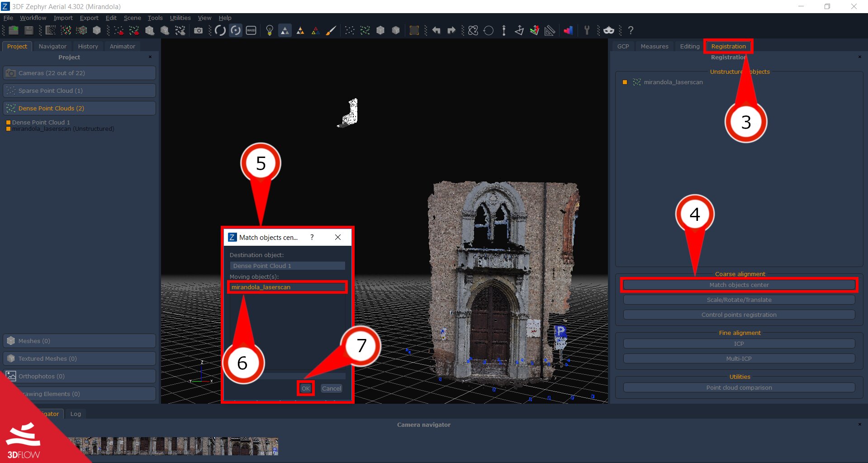Click the sparse white point cloud view icon

click(350, 30)
